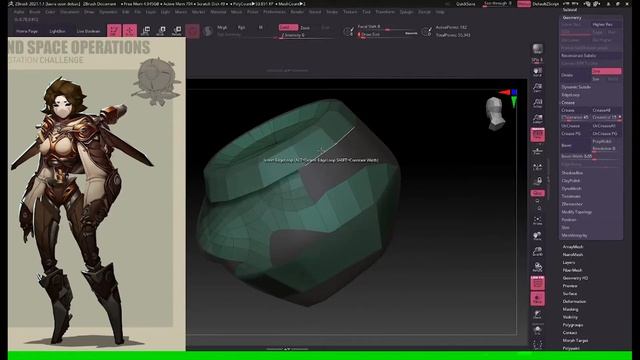This screenshot has height=360, width=640.
Task: Collapse the Geometry palette section
Action: click(x=572, y=18)
